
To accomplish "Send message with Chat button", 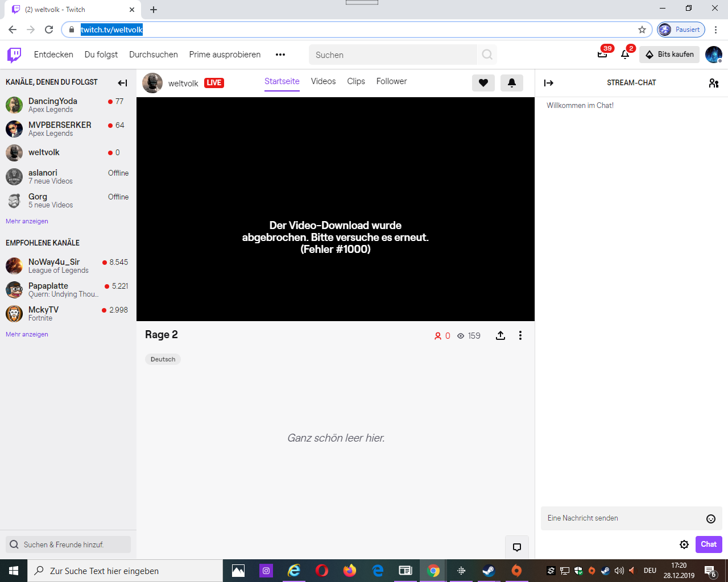I will 709,544.
